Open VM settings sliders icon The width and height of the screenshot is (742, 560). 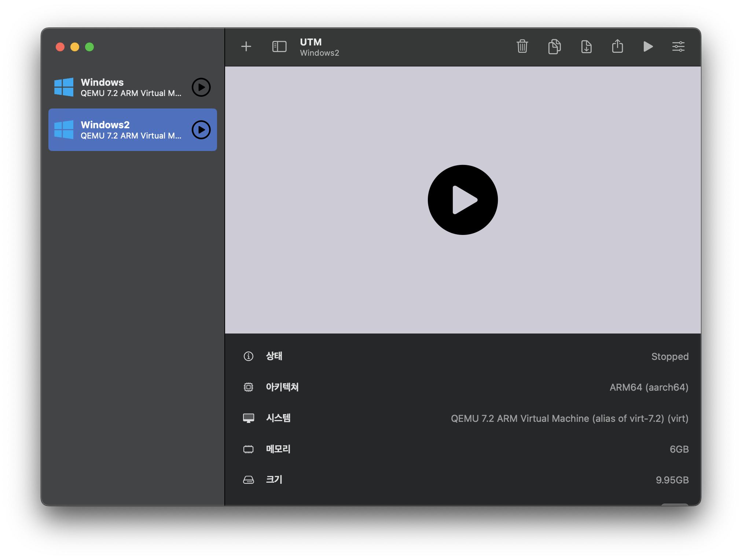pos(678,47)
